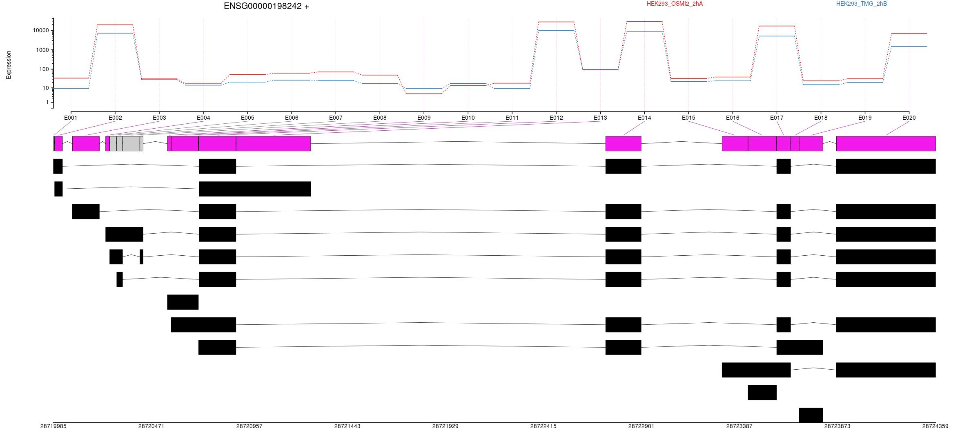Click exon label E010

point(468,118)
